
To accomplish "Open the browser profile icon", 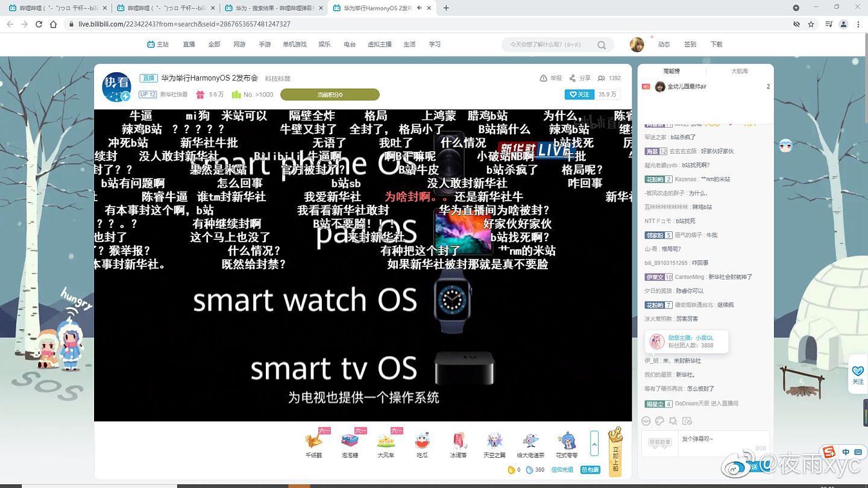I will (843, 24).
